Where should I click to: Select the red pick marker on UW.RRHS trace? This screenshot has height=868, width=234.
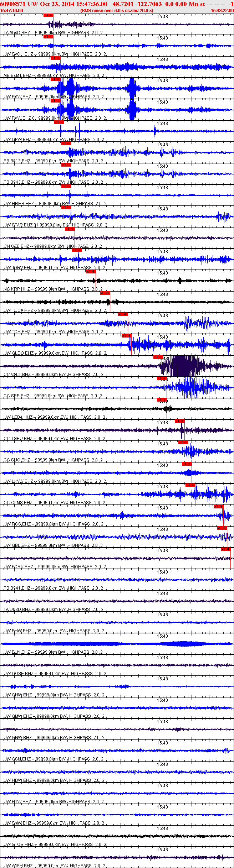coord(66,186)
